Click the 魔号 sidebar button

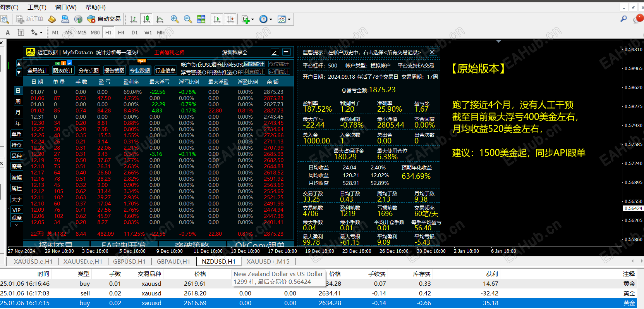[17, 167]
